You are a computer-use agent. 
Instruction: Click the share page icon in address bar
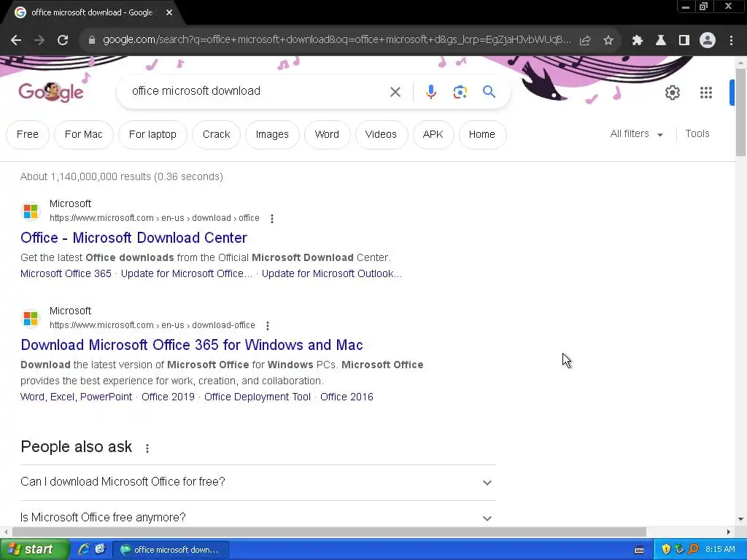pos(585,41)
